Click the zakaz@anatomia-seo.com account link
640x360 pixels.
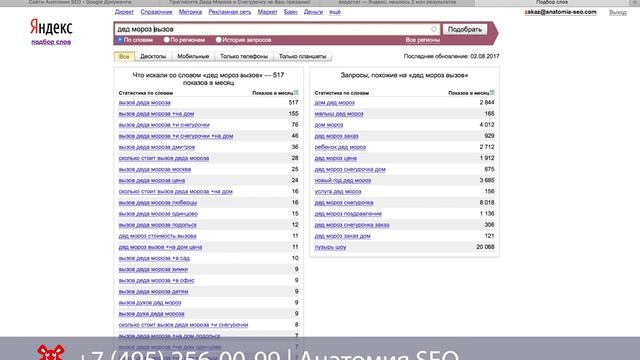point(560,12)
